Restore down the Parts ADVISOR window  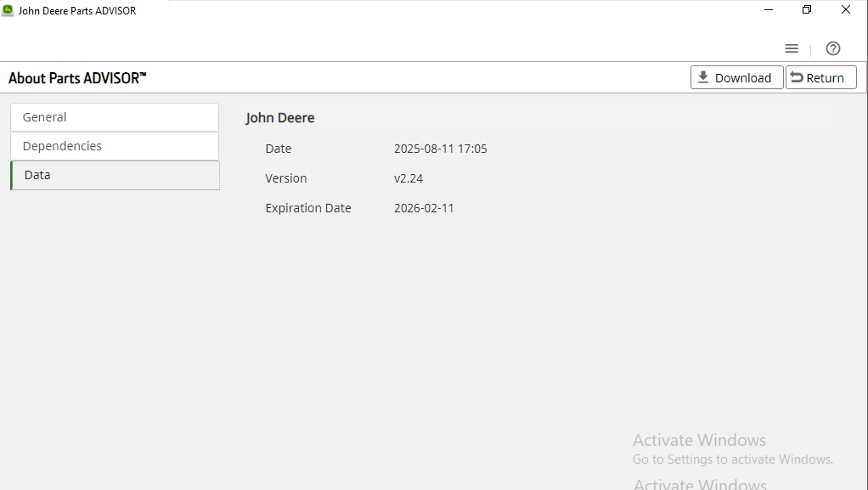(807, 10)
